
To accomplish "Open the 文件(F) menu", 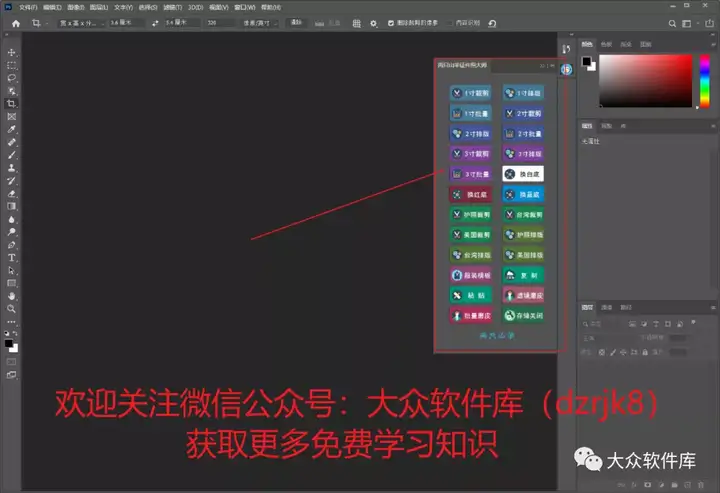I will [28, 7].
